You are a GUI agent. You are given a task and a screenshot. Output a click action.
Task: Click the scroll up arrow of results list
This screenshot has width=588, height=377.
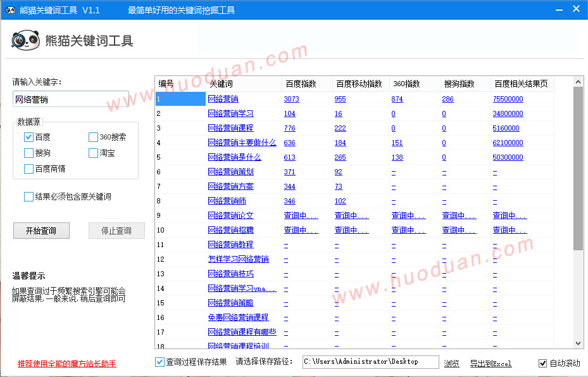578,82
